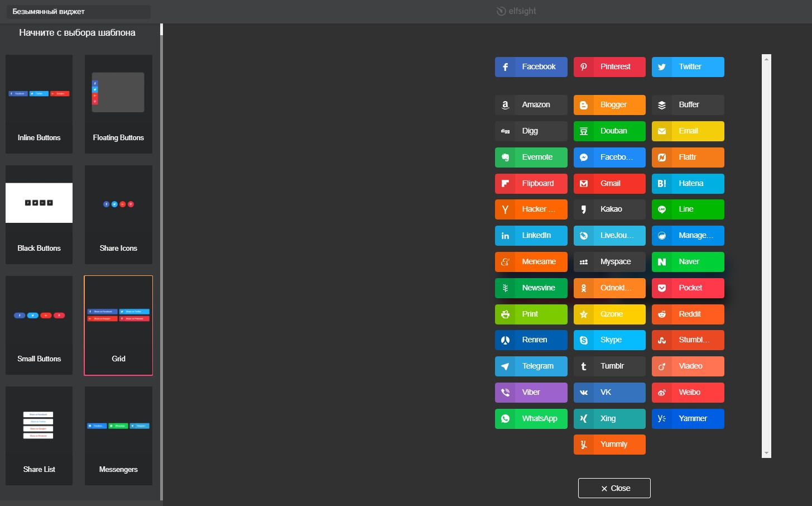Add the Renren share button
The image size is (812, 506).
click(531, 340)
